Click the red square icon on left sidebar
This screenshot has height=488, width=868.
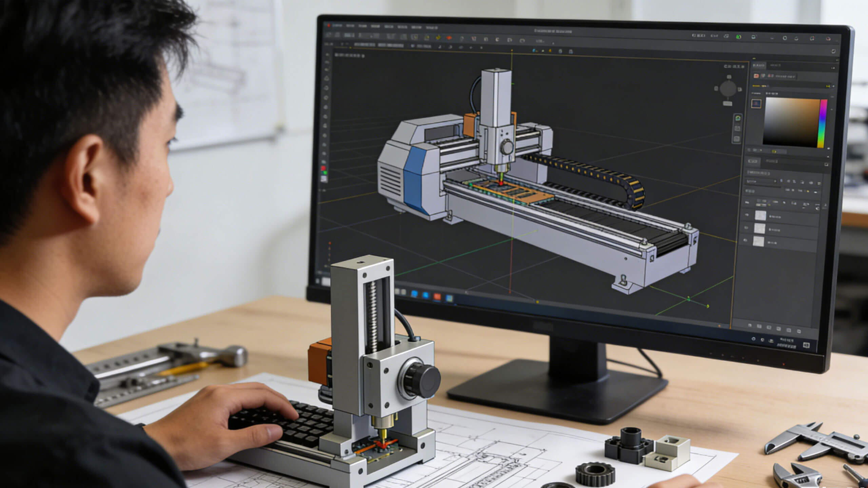[323, 168]
